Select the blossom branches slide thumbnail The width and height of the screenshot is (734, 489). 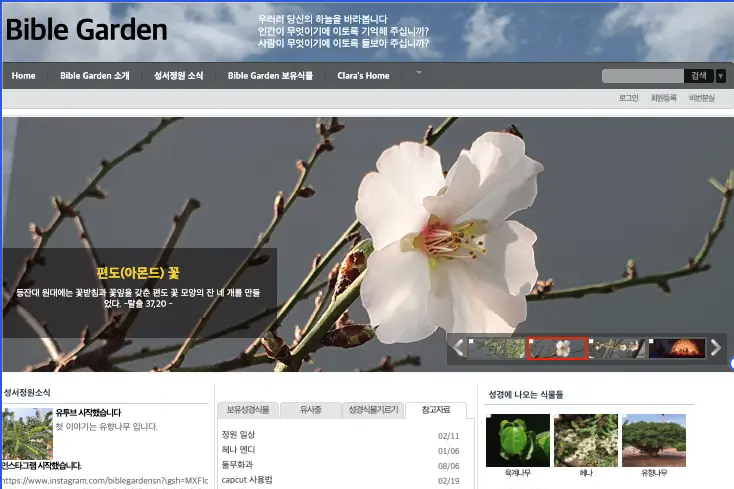(617, 348)
